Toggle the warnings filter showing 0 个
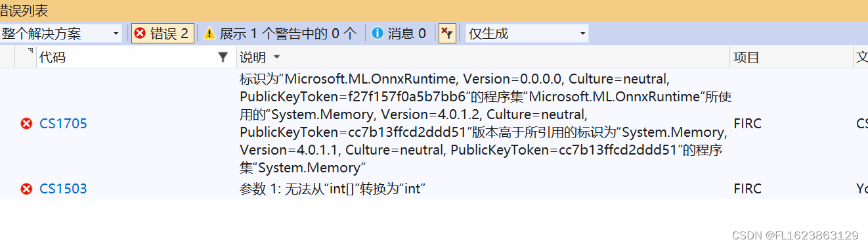 280,33
